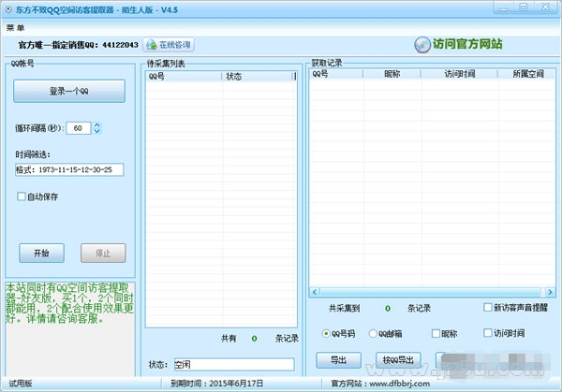Click the 开始 button
This screenshot has height=392, width=562.
pyautogui.click(x=41, y=254)
